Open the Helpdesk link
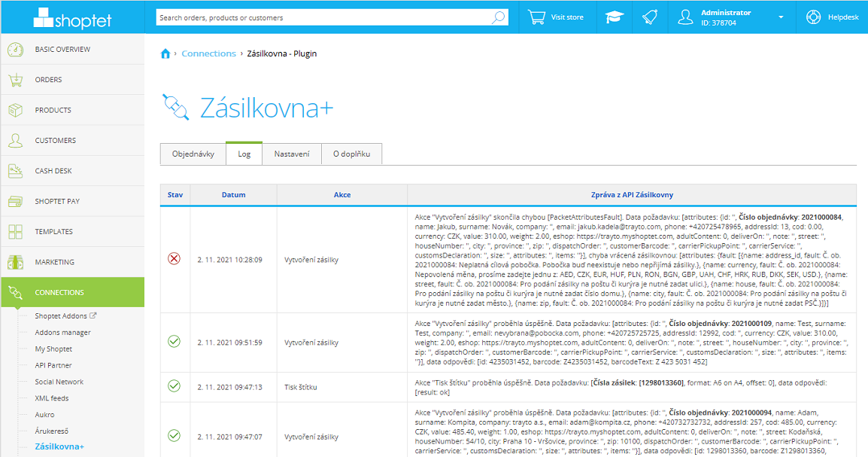Image resolution: width=868 pixels, height=457 pixels. point(843,17)
